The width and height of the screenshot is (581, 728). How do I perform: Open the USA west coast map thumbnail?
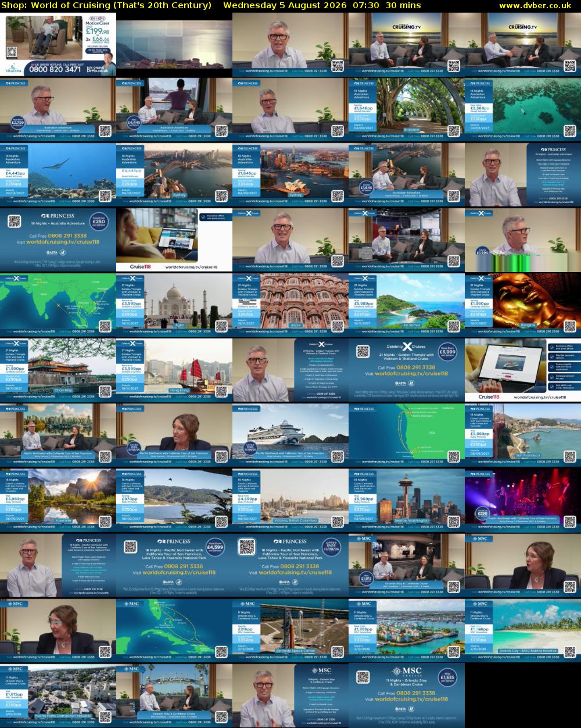407,436
